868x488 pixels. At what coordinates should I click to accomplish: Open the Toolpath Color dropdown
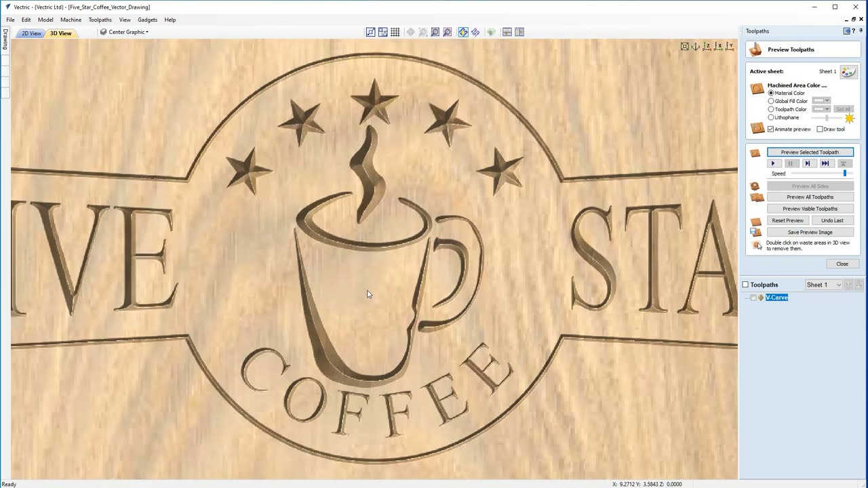pos(821,109)
